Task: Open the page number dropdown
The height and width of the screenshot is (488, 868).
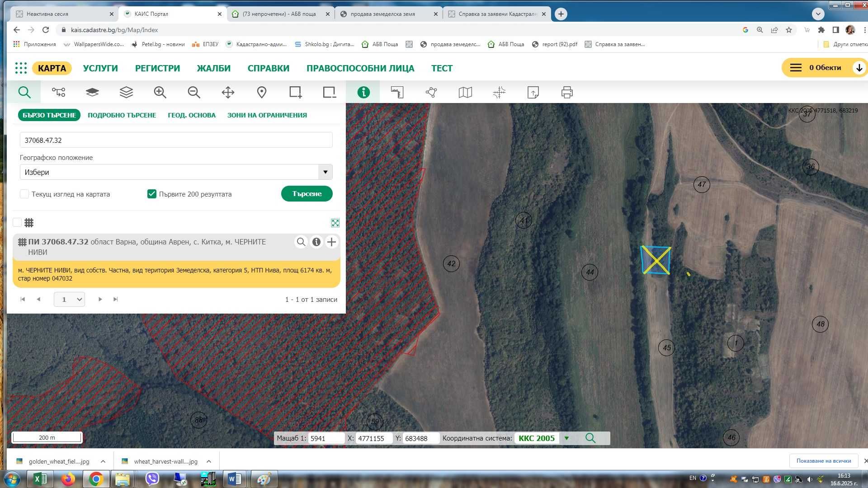Action: (x=69, y=300)
